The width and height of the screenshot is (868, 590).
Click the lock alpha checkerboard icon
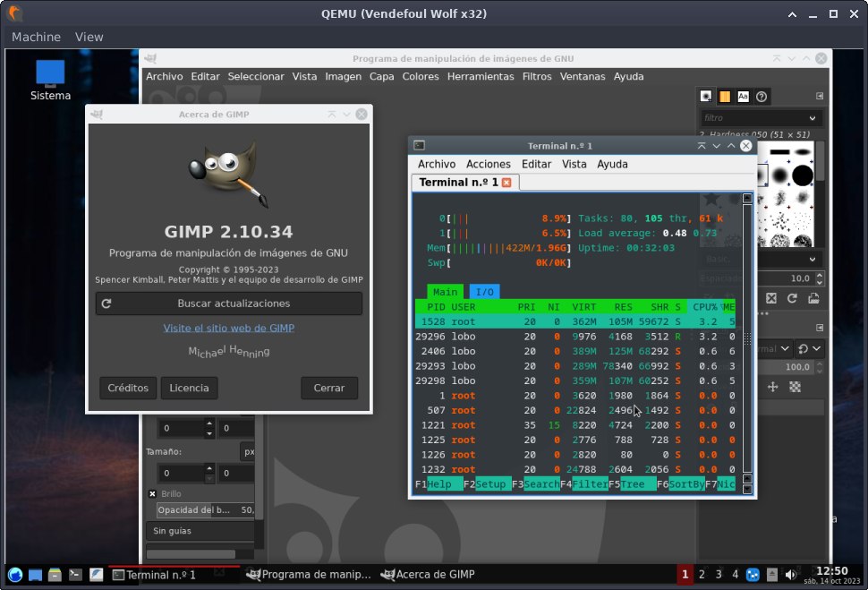tap(795, 387)
